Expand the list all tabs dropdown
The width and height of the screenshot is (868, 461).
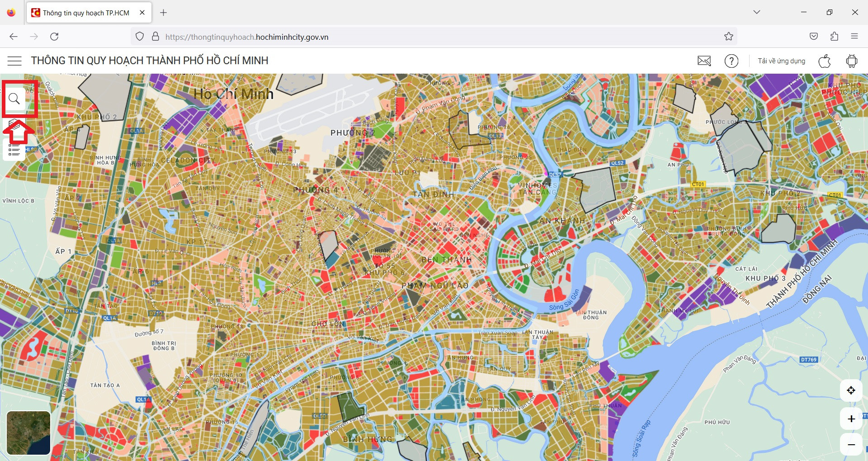(x=756, y=12)
